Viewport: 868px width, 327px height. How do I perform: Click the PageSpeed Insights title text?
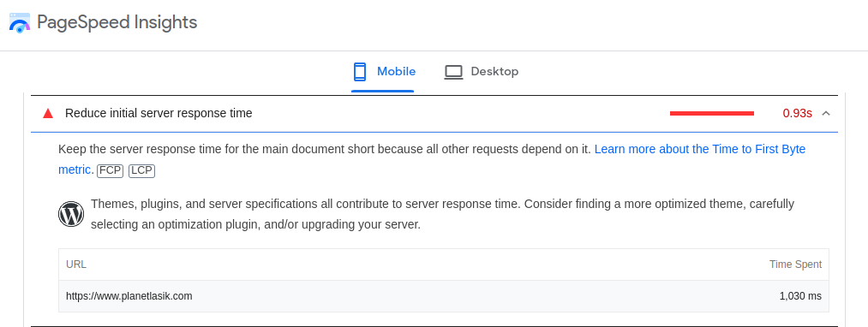click(x=117, y=22)
